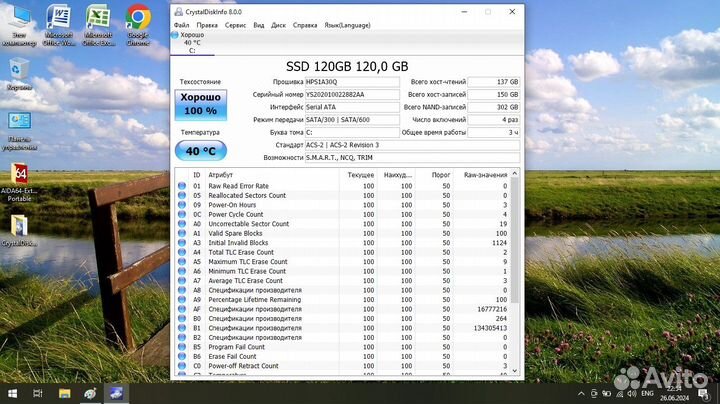This screenshot has width=720, height=404.
Task: Click the total NAND writes value 302 GB
Action: (x=494, y=107)
